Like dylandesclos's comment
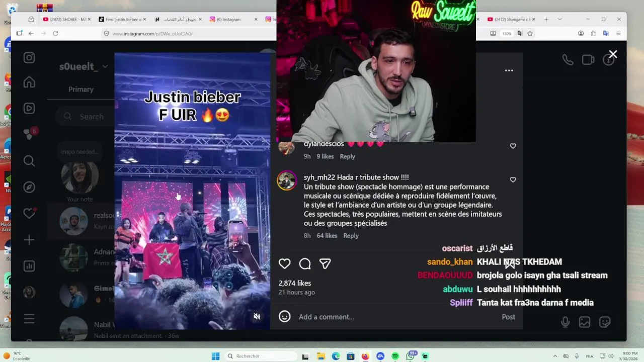This screenshot has height=362, width=644. point(513,146)
